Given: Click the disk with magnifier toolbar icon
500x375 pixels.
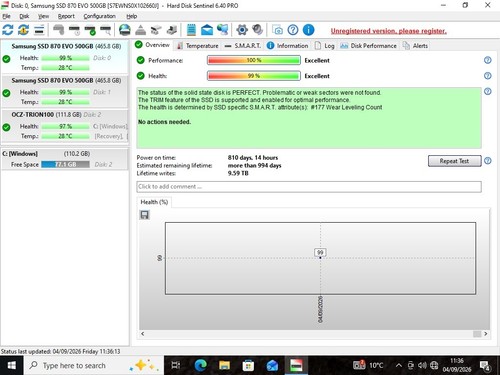Looking at the screenshot, I should point(106,30).
